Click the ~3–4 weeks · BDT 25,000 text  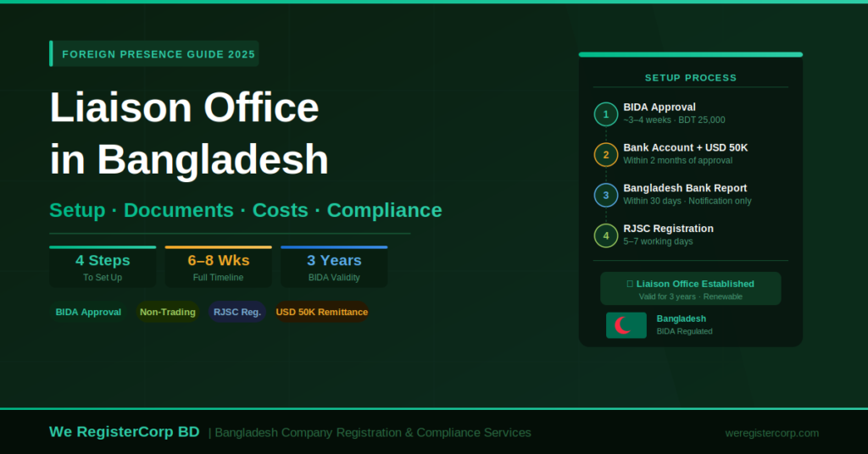(674, 120)
